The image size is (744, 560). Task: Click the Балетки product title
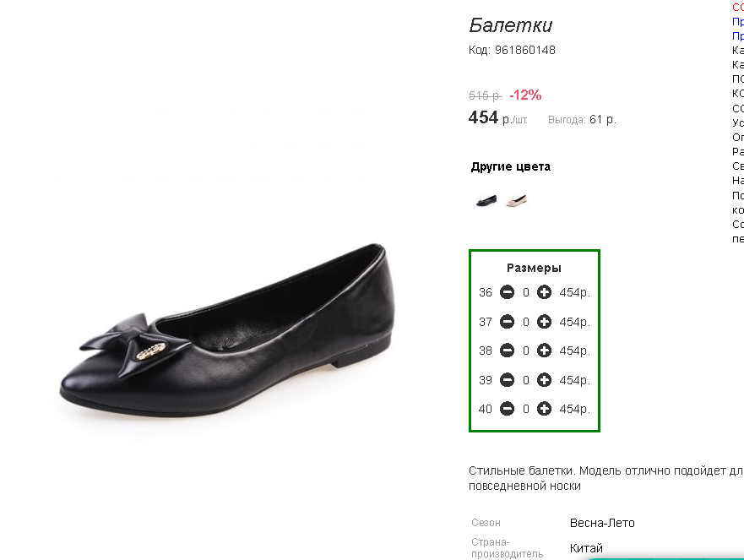click(x=511, y=25)
